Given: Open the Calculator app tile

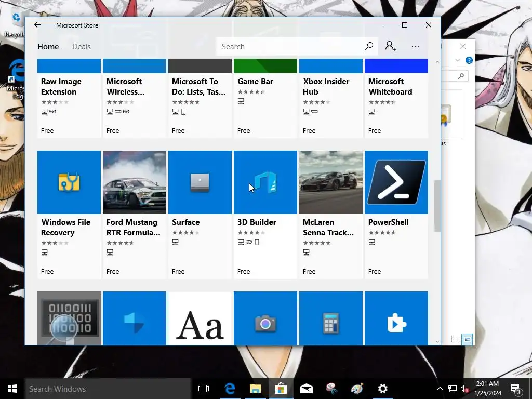Looking at the screenshot, I should click(x=331, y=318).
